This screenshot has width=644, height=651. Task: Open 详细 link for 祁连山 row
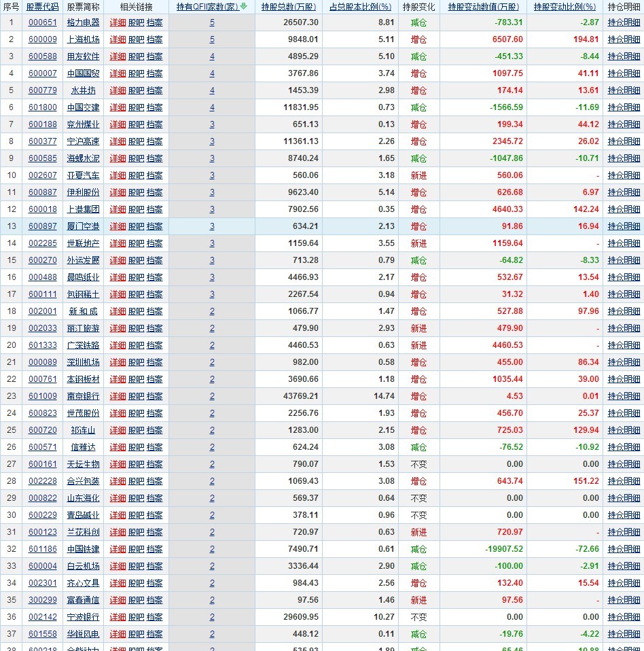coord(118,430)
